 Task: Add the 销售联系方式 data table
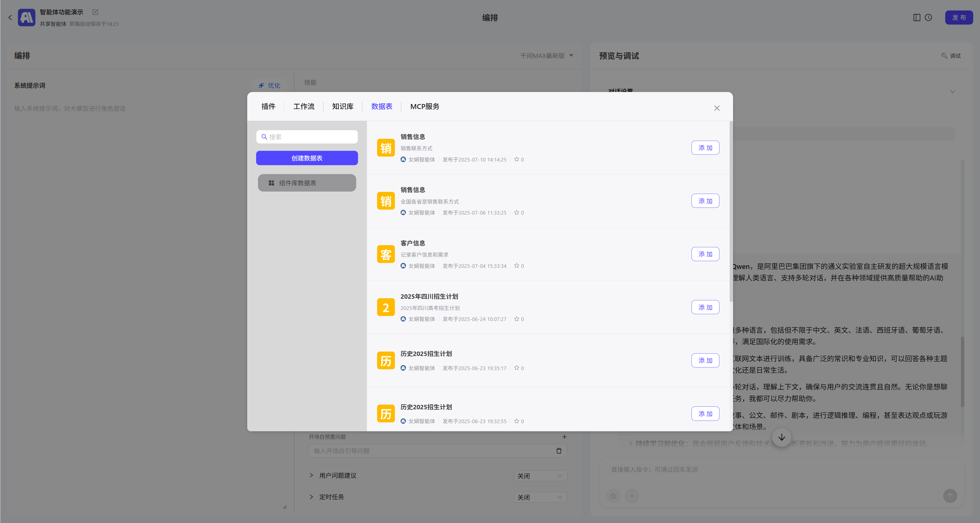pos(705,148)
